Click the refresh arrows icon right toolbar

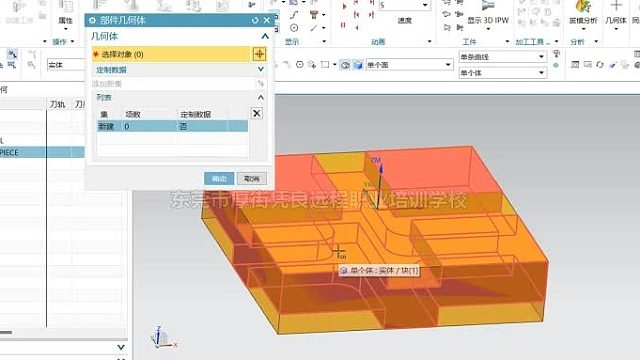point(600,64)
